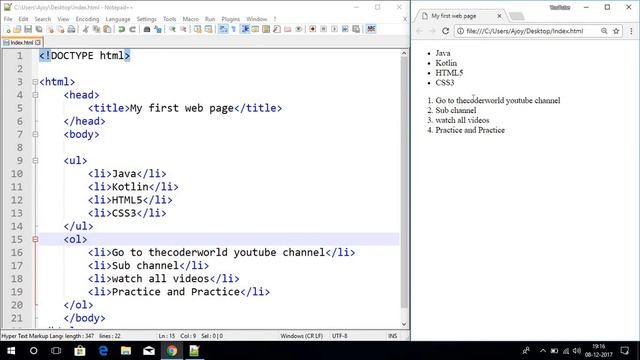This screenshot has width=640, height=360.
Task: Open the Chrome three-dot menu
Action: pyautogui.click(x=631, y=31)
